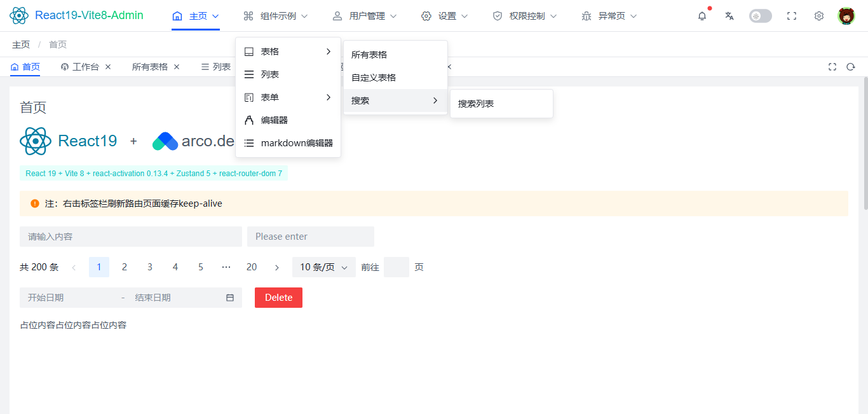Click the 主页 home icon in navigation
The width and height of the screenshot is (868, 414).
177,16
